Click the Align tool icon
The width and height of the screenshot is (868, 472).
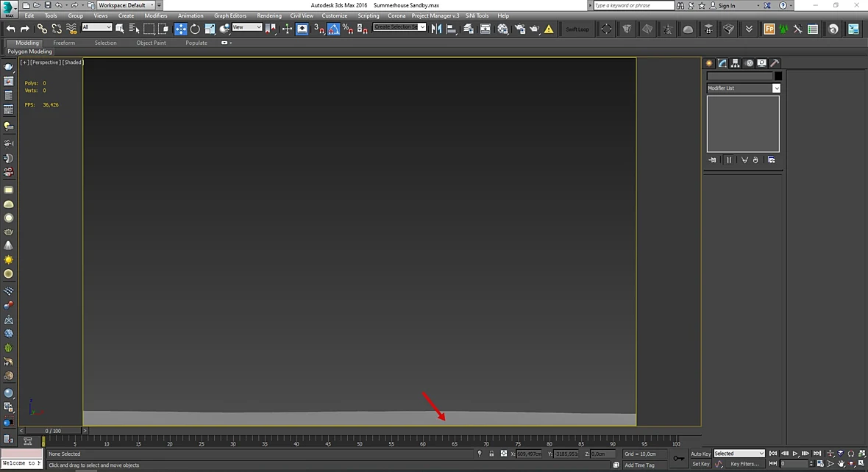(452, 29)
